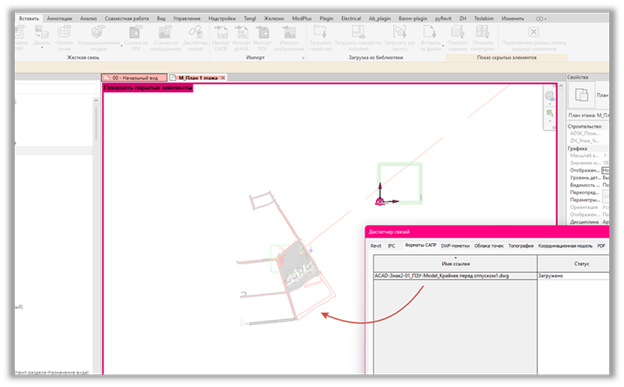Open the ribbon display options dropdown
Screen dimensions: 624x387
pyautogui.click(x=541, y=19)
